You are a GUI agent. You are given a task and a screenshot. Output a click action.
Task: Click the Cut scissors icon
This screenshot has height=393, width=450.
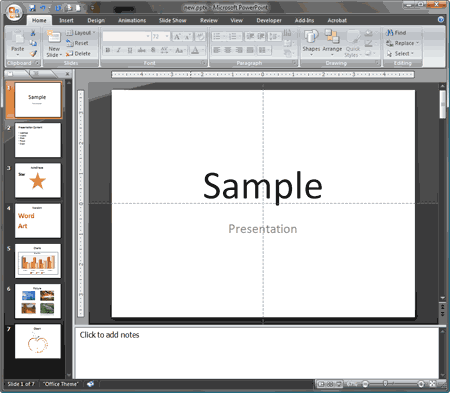tap(33, 33)
